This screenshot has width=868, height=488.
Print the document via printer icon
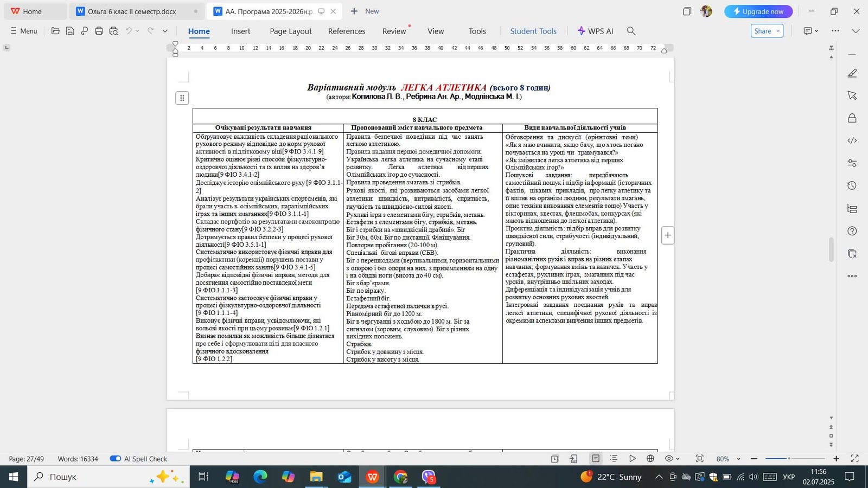[x=99, y=31]
